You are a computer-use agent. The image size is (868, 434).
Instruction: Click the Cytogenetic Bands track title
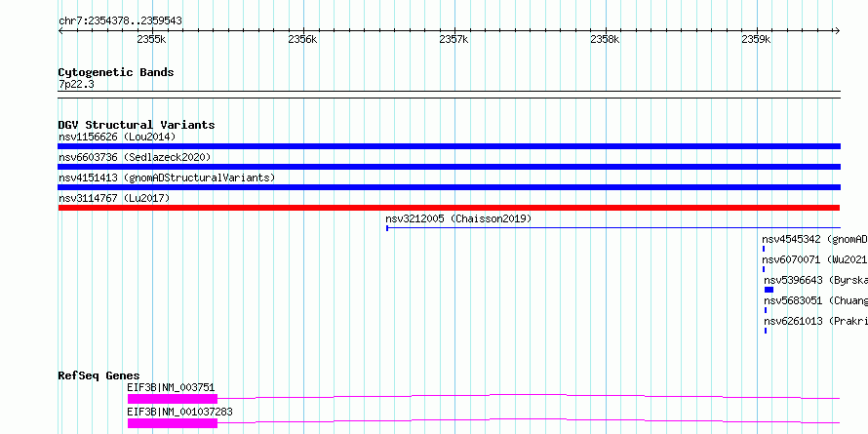116,72
